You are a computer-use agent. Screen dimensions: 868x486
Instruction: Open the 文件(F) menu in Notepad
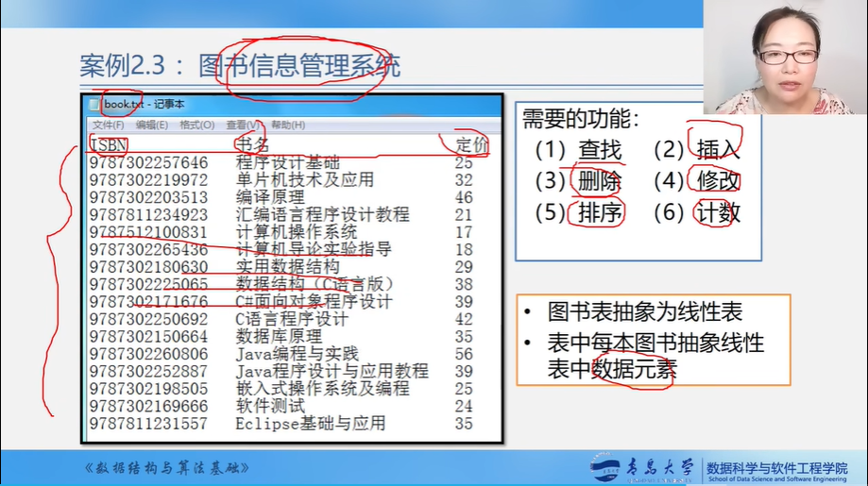click(108, 125)
